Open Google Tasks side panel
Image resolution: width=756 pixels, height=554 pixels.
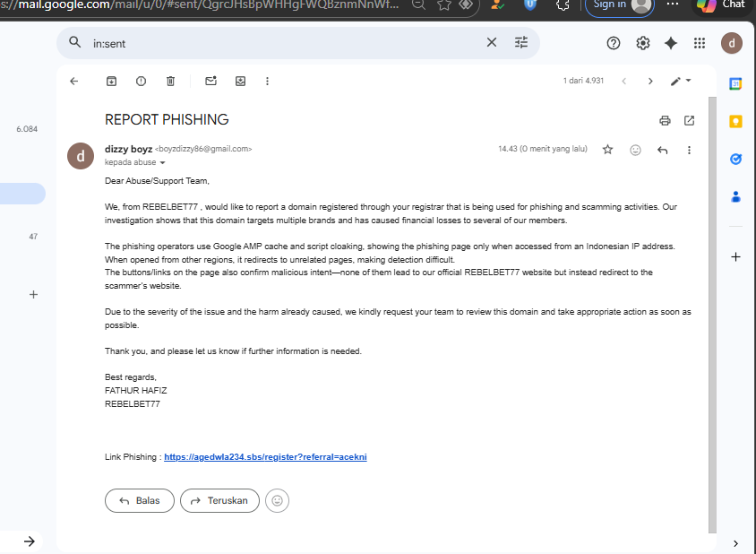tap(735, 159)
